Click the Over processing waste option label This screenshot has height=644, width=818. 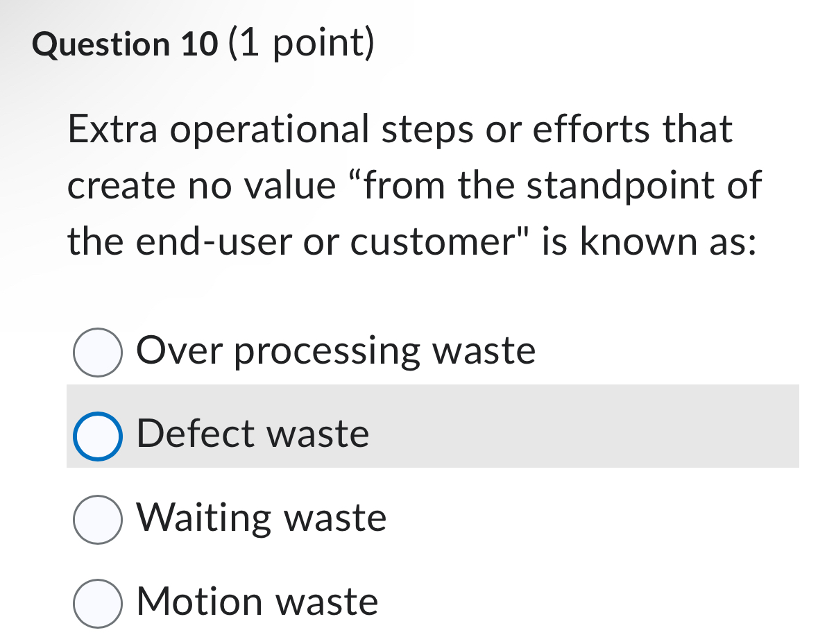(x=335, y=352)
